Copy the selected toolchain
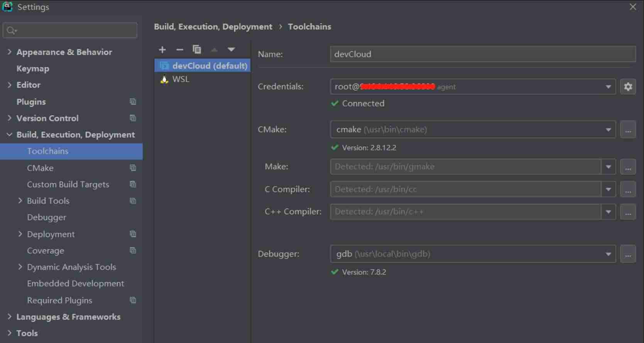The height and width of the screenshot is (343, 644). 197,49
